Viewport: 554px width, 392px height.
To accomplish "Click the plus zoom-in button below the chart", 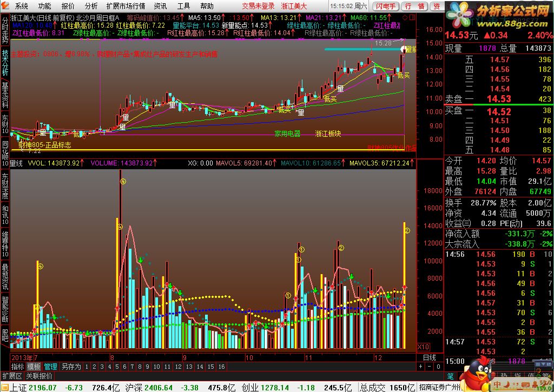I will click(x=421, y=367).
